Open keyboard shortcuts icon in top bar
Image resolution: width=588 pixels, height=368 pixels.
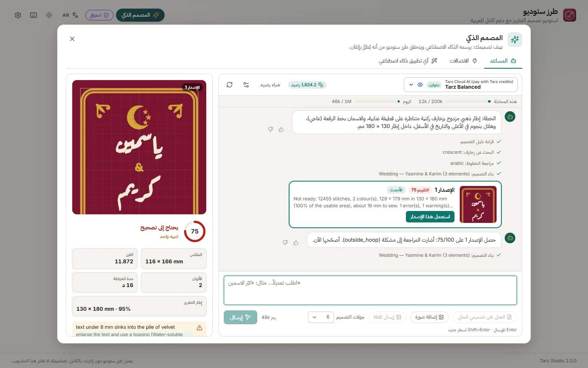pos(33,15)
